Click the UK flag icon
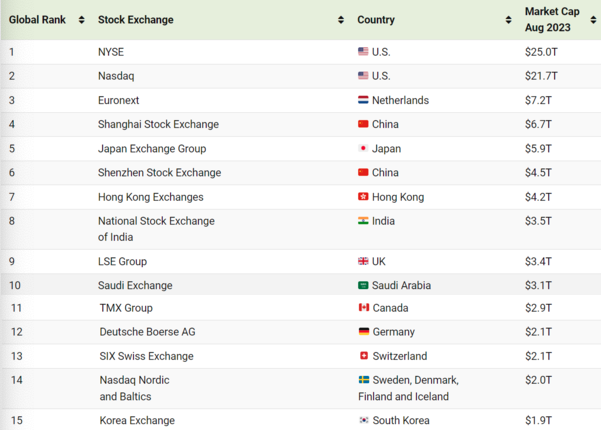 (x=363, y=261)
